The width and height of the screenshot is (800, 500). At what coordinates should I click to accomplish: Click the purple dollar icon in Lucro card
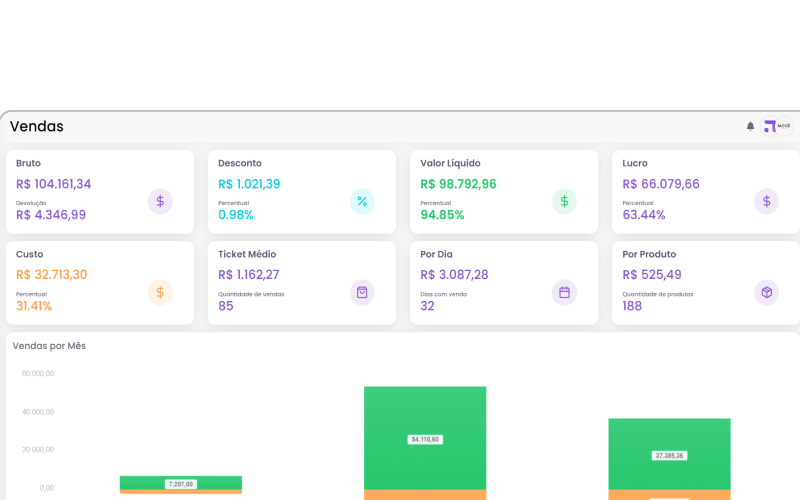coord(766,202)
